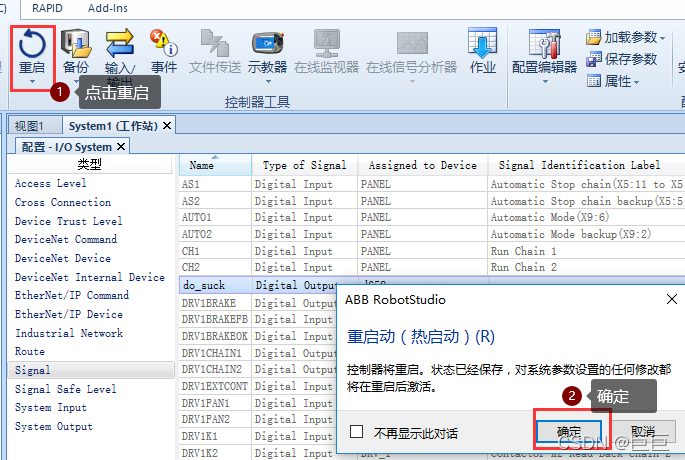The image size is (685, 460).
Task: Click the 作业 jobs icon
Action: point(482,43)
